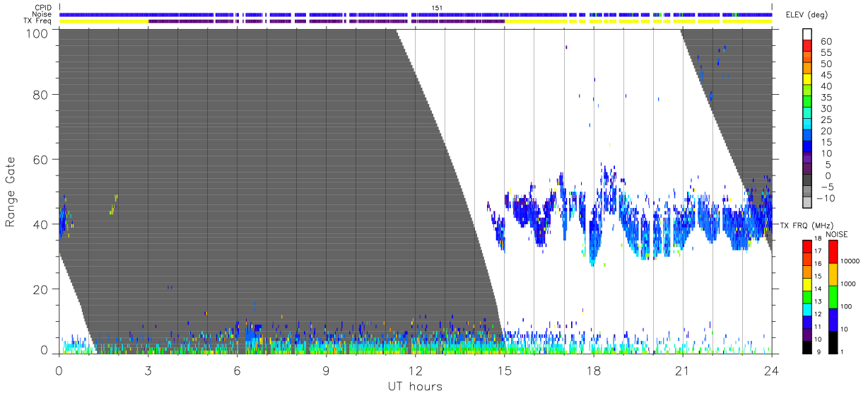Click the Range Gate tick label 20
This screenshot has width=868, height=401.
[41, 289]
